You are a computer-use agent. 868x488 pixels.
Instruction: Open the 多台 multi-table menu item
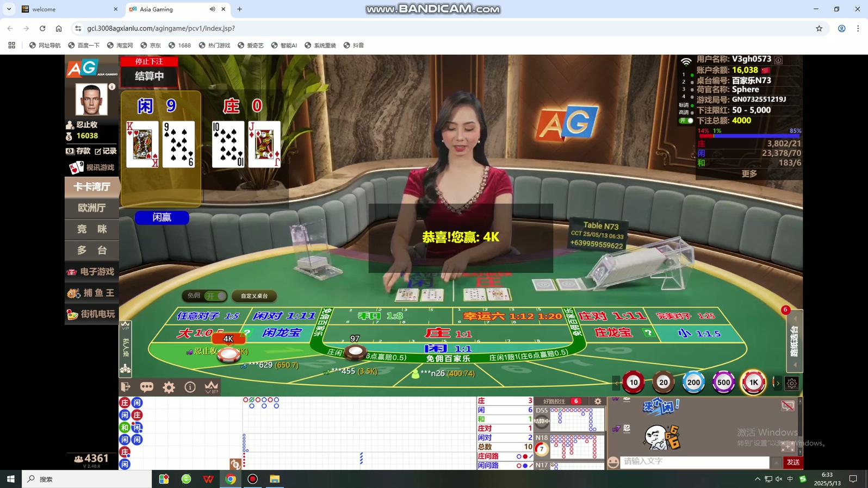coord(91,250)
